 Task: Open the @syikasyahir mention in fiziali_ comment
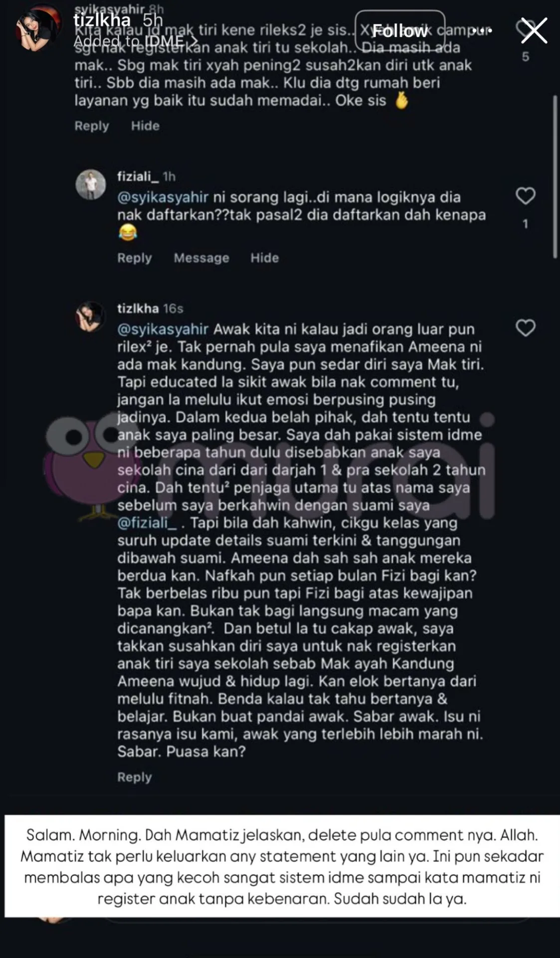(163, 198)
